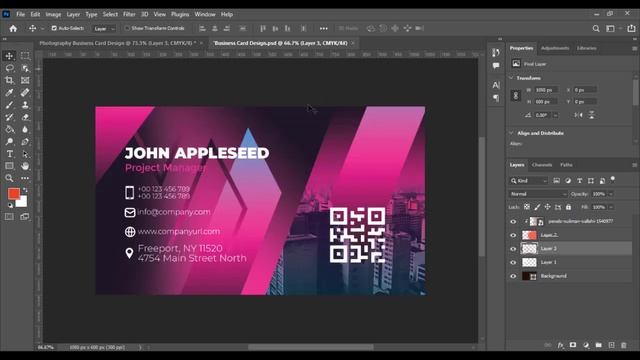Select the Crop tool

(9, 80)
